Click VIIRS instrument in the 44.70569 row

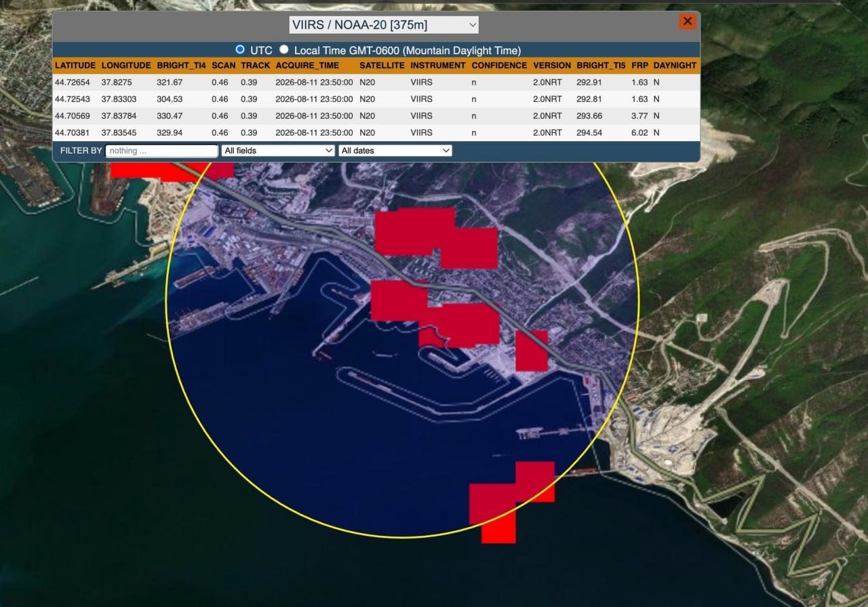pyautogui.click(x=421, y=116)
